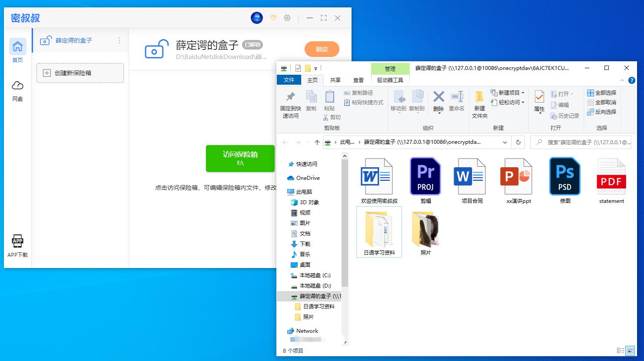Image resolution: width=644 pixels, height=361 pixels.
Task: Open the 共享 ribbon tab
Action: coord(335,80)
